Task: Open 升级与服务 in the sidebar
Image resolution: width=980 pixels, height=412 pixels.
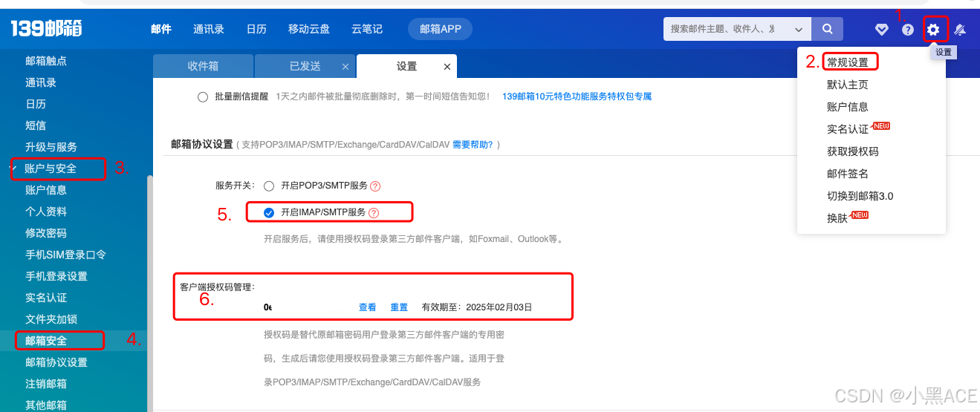Action: pyautogui.click(x=51, y=147)
